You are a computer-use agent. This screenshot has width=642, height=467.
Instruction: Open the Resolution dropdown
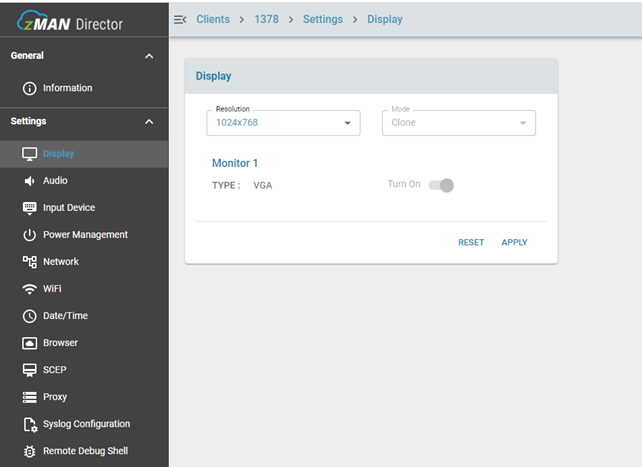click(283, 123)
